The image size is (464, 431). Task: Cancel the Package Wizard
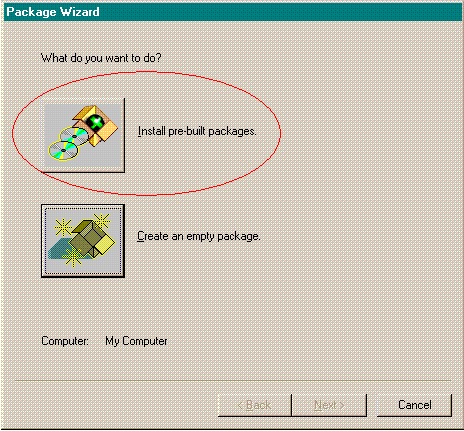(414, 405)
